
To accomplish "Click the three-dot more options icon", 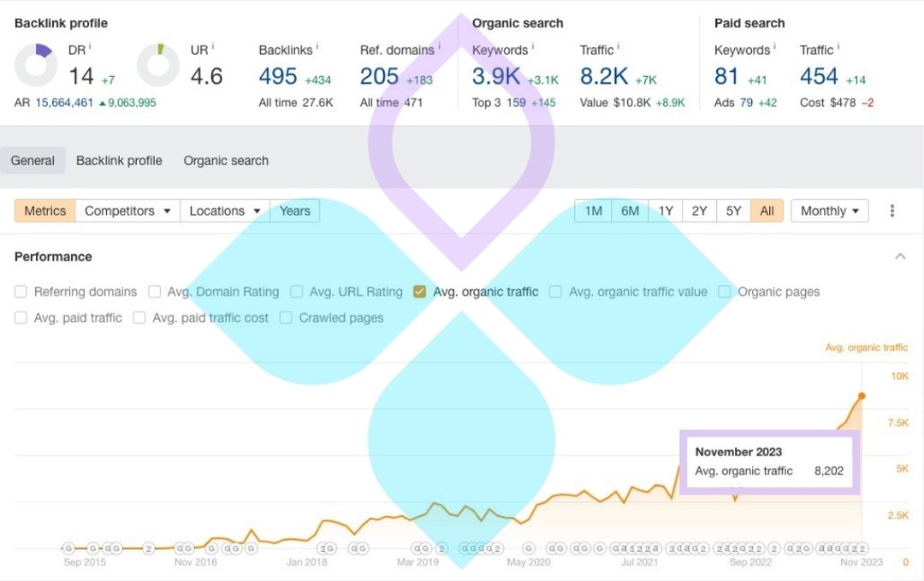I will click(892, 211).
